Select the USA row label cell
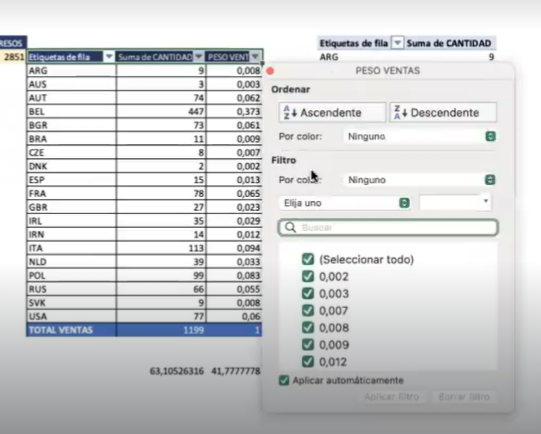Screen dimensions: 541x434 [x=71, y=316]
